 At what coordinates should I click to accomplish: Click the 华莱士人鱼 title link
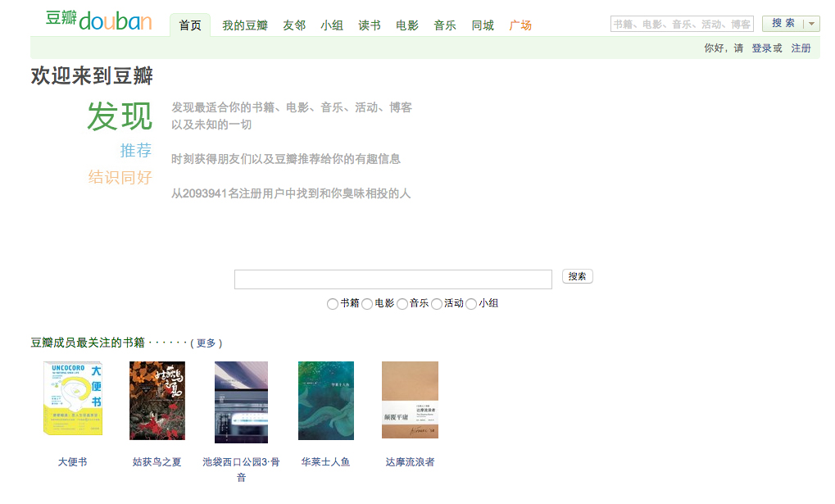coord(326,462)
